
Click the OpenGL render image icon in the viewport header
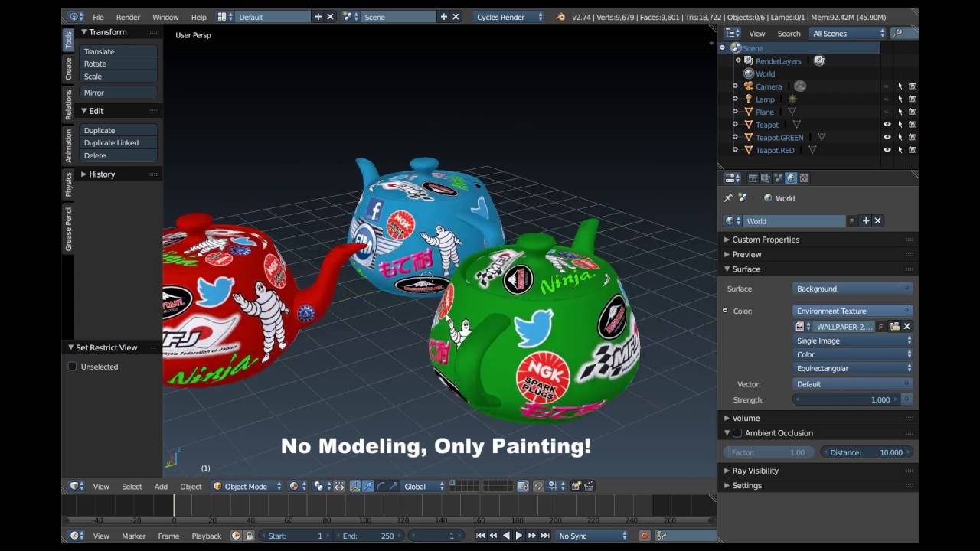point(576,486)
